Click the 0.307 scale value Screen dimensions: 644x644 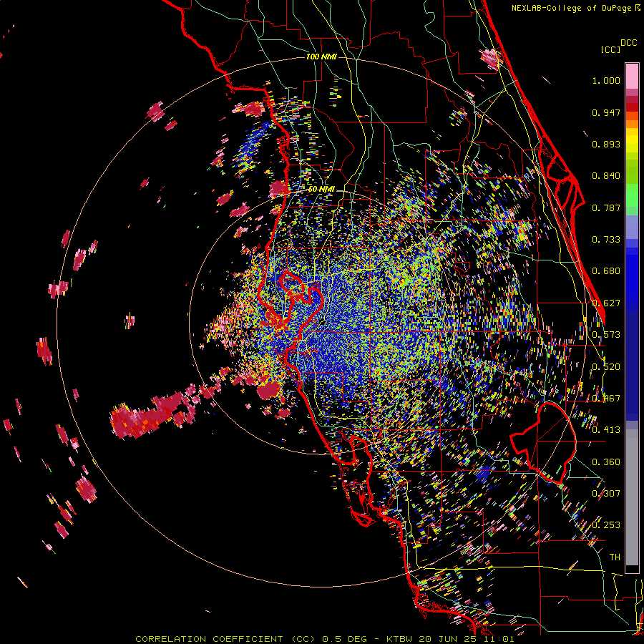pyautogui.click(x=606, y=494)
